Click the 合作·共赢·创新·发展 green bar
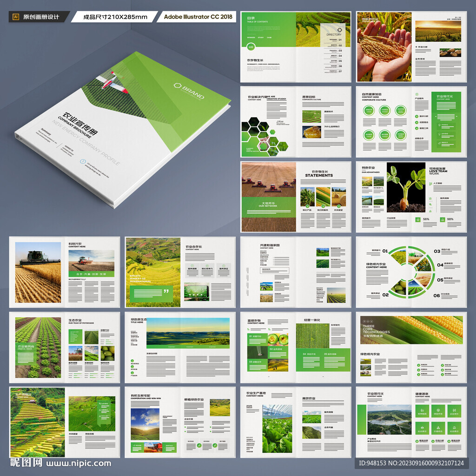Screen dimensions: 476x476 [x=92, y=274]
